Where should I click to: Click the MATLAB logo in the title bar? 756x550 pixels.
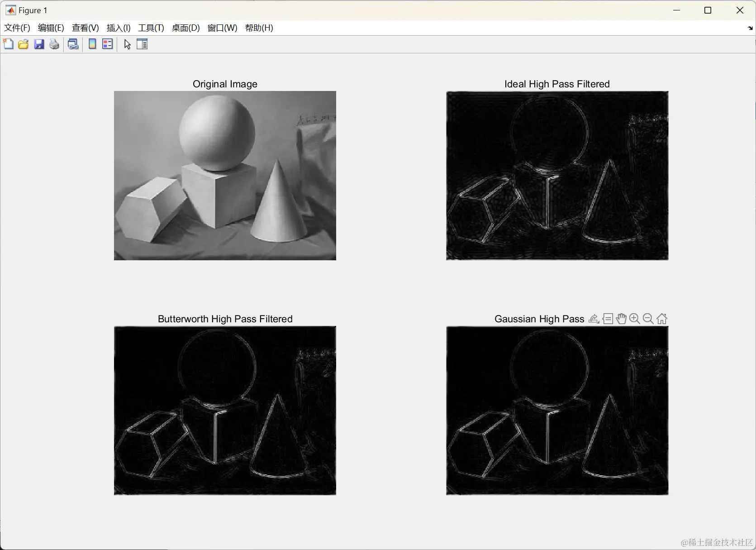10,10
